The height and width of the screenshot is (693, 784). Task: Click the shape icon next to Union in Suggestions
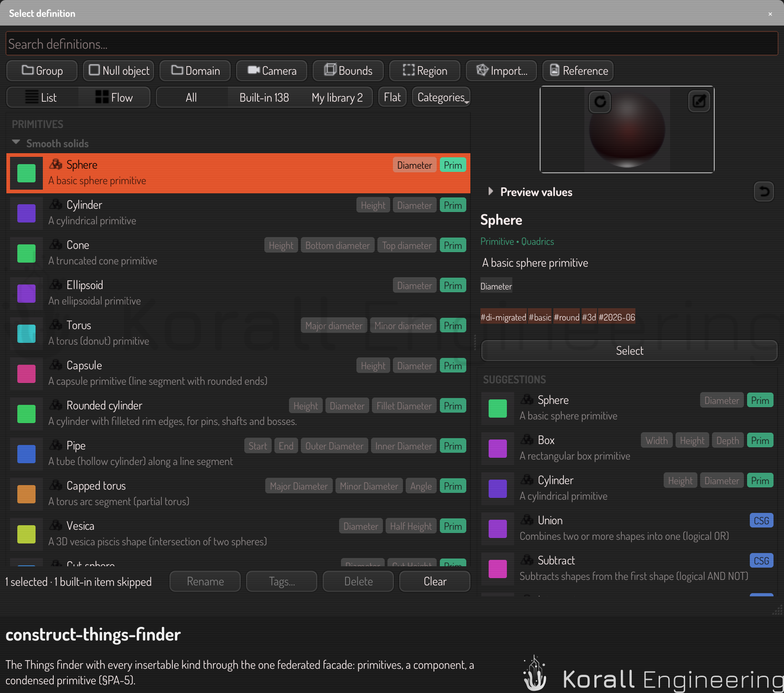coord(527,520)
